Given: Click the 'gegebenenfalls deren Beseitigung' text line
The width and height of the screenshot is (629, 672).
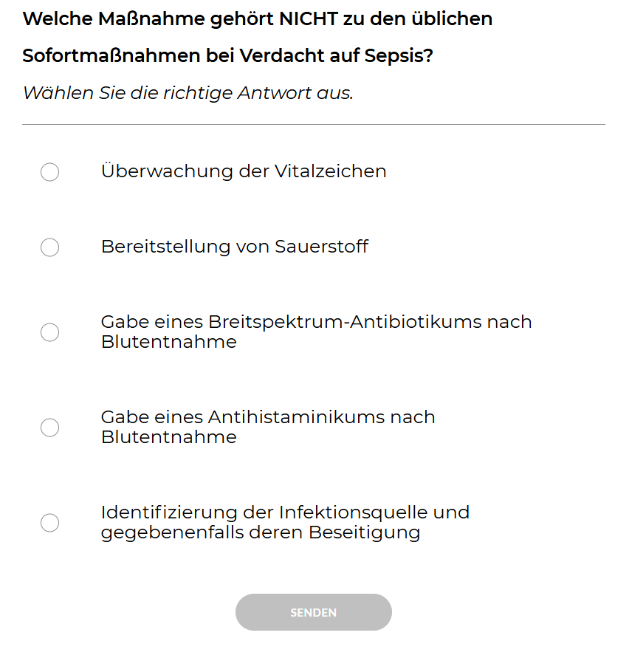Looking at the screenshot, I should [x=261, y=532].
